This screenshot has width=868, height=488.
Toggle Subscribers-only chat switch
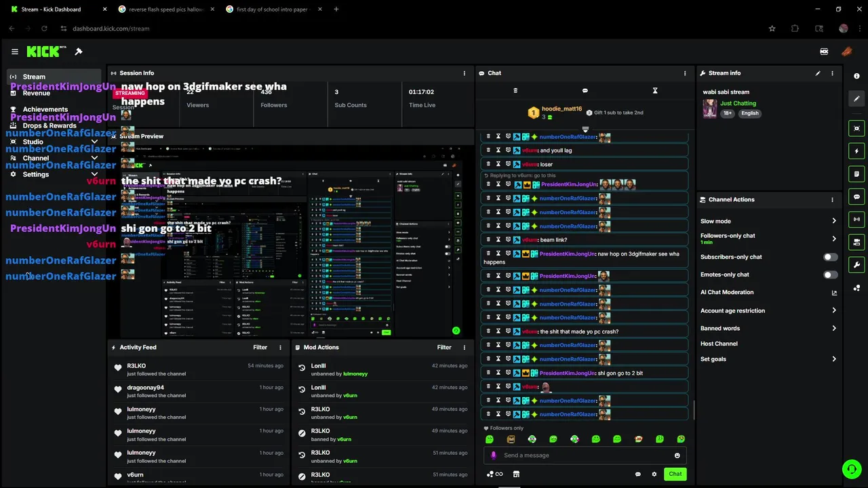pyautogui.click(x=830, y=257)
